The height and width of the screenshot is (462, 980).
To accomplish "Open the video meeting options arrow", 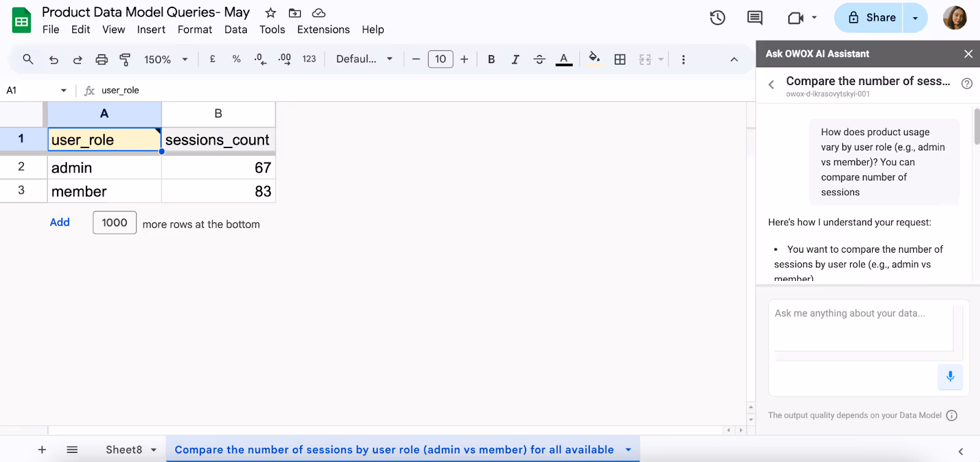I will [x=814, y=18].
